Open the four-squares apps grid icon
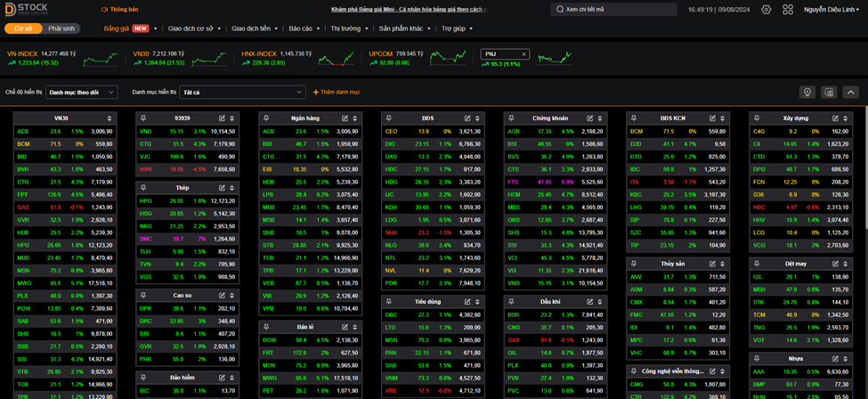 (x=788, y=10)
